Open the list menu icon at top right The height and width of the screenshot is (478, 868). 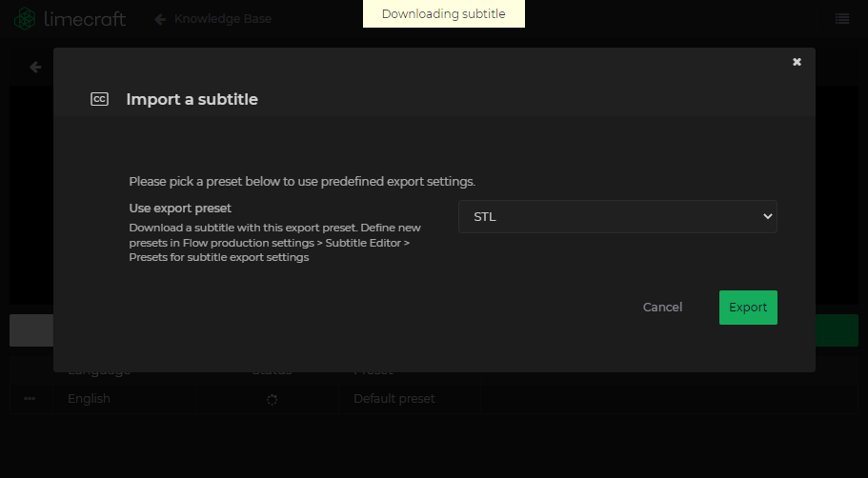842,19
